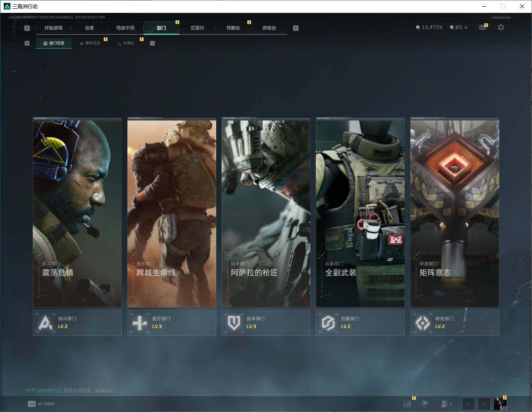The width and height of the screenshot is (532, 412).
Task: Click the 13,472K currency balance
Action: [430, 27]
